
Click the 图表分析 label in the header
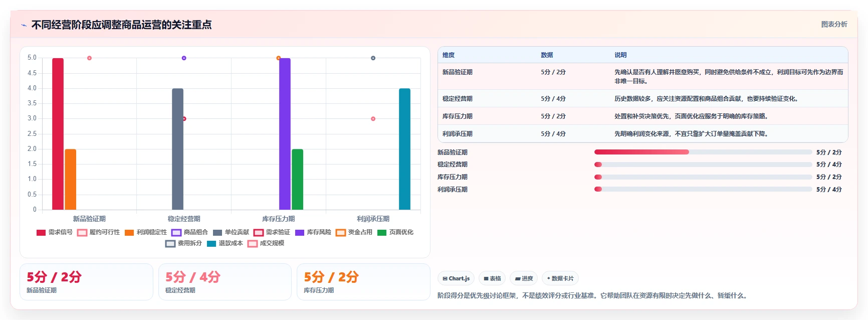[834, 24]
